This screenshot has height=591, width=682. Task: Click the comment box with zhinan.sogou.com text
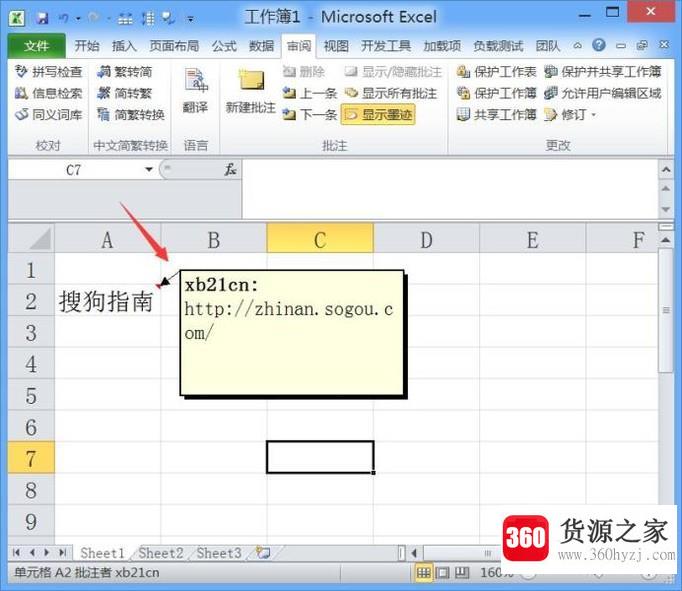[292, 333]
